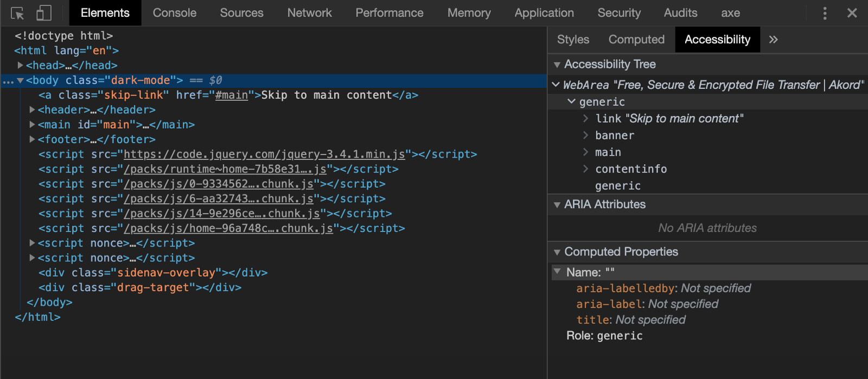
Task: Select the last generic accessibility node
Action: [618, 186]
